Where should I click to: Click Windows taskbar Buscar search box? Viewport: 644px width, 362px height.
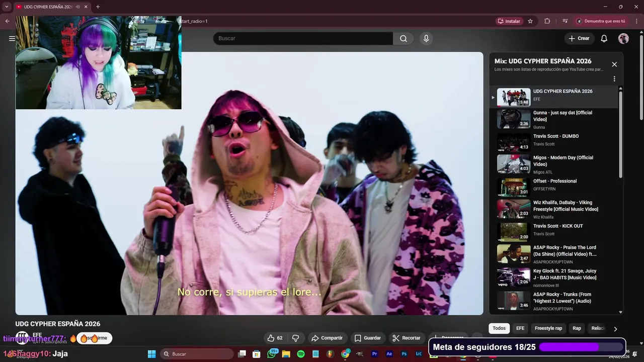pos(198,354)
